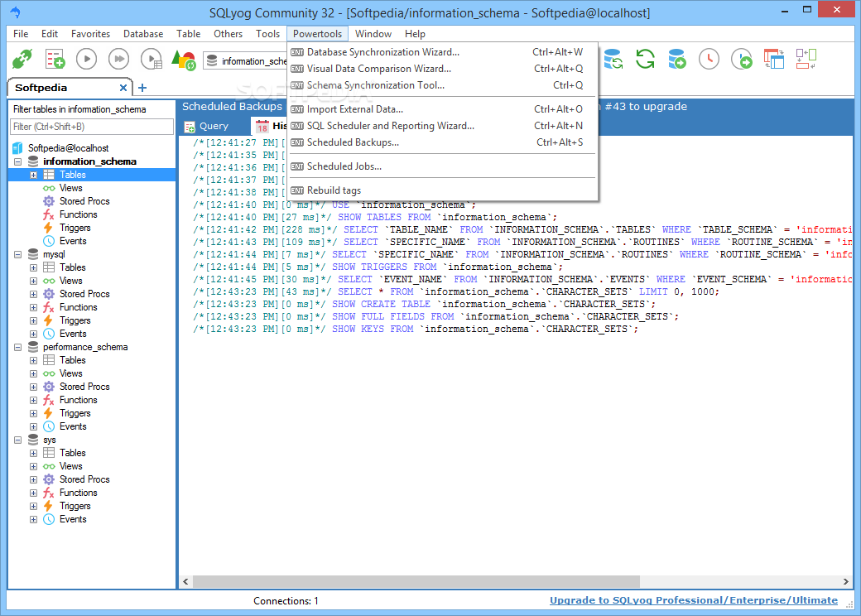Viewport: 861px width, 616px height.
Task: Open the information_schema database dropdown
Action: [245, 61]
